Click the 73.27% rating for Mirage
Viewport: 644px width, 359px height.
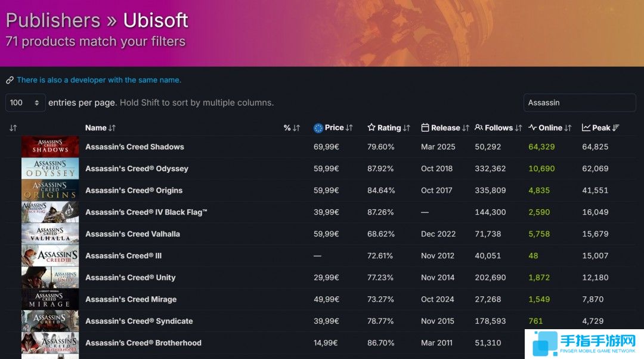pyautogui.click(x=380, y=299)
